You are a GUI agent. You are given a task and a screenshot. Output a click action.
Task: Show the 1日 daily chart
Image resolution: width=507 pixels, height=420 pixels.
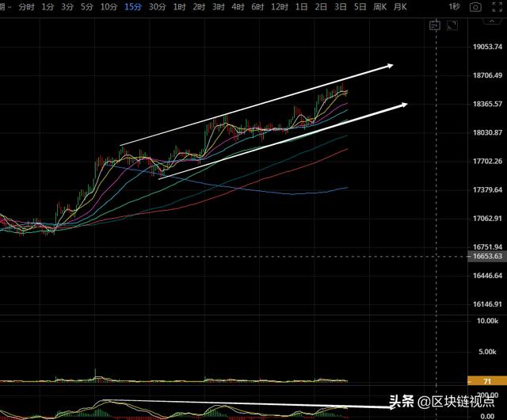[x=301, y=6]
